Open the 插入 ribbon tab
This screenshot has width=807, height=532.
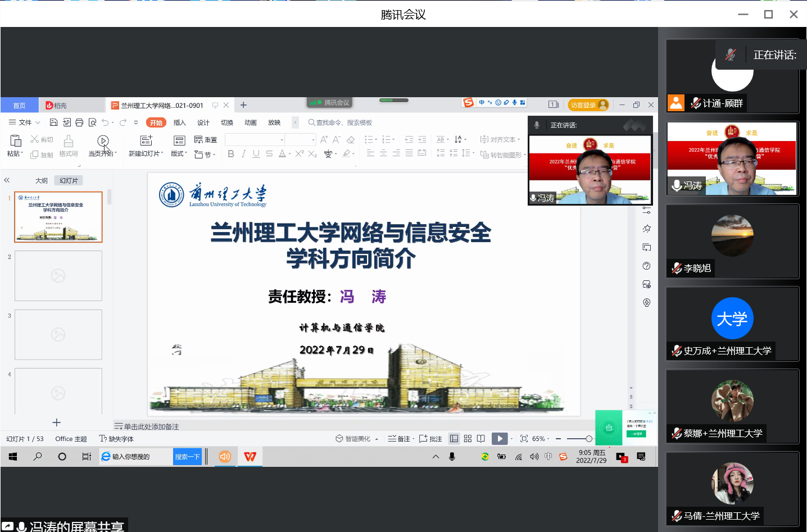click(179, 122)
